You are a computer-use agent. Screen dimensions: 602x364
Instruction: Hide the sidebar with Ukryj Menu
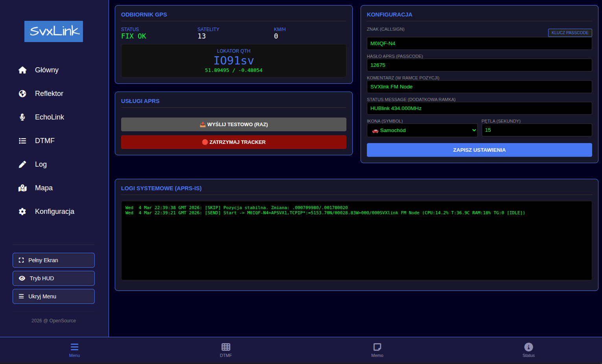click(x=53, y=296)
